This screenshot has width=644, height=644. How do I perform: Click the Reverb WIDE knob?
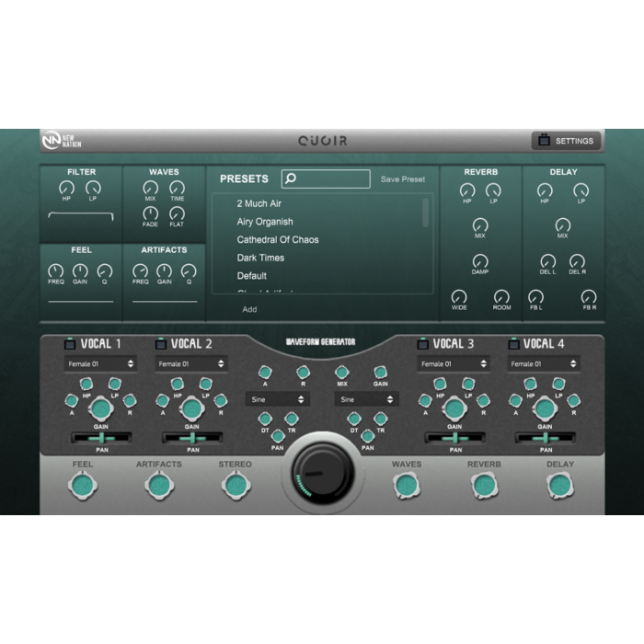(459, 297)
